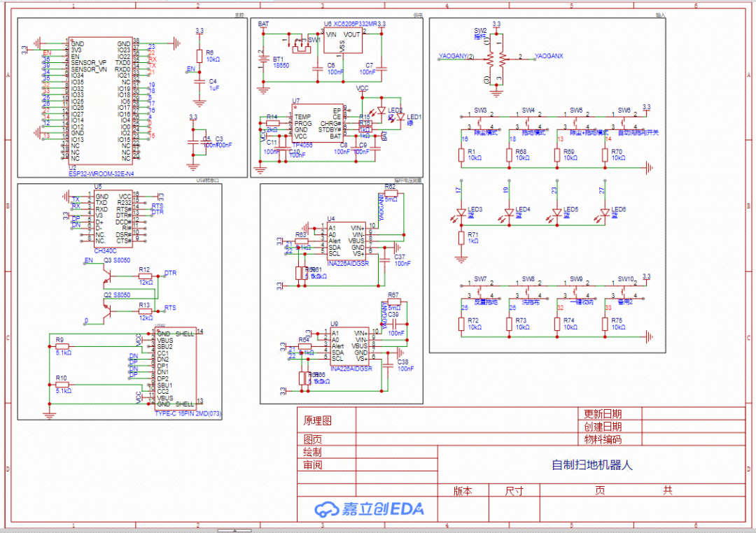This screenshot has height=533, width=756.
Task: Click the R71 1kΩ LED resistor
Action: (x=461, y=238)
